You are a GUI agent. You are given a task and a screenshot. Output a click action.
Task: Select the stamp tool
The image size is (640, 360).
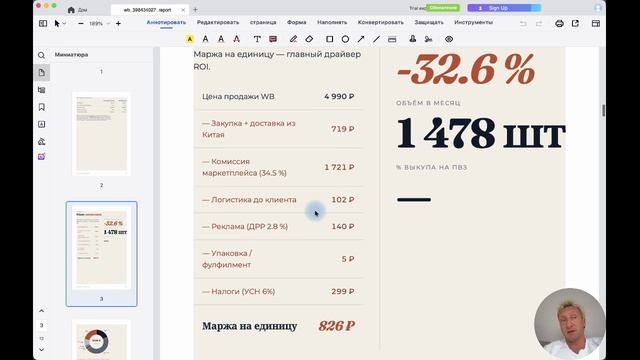coord(413,39)
